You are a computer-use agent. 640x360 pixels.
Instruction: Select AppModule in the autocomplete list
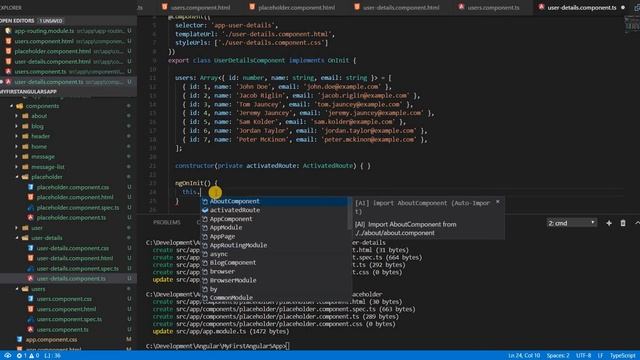[275, 227]
